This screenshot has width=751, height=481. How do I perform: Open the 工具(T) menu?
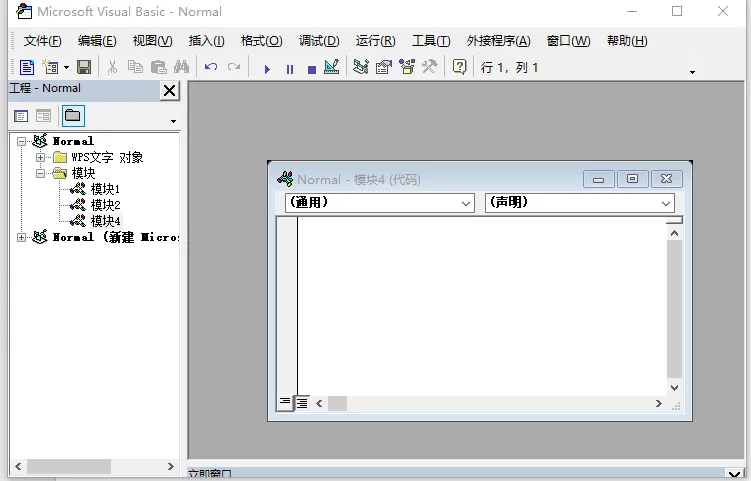click(431, 41)
